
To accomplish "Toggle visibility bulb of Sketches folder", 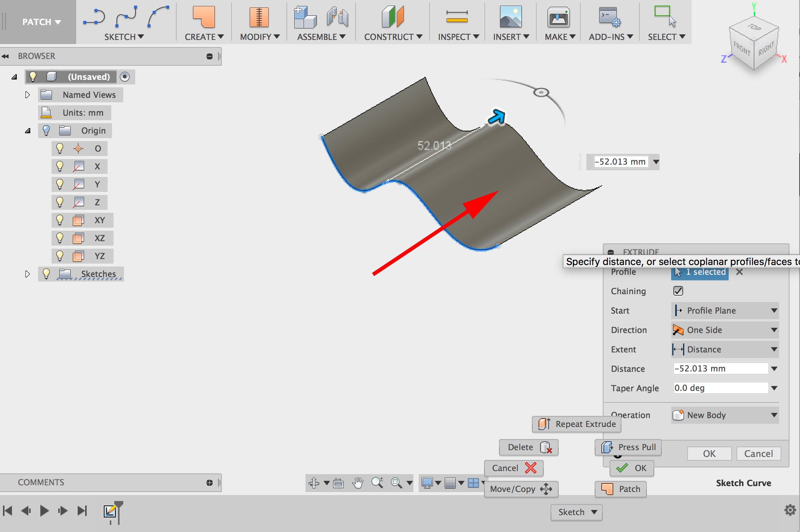I will (46, 274).
